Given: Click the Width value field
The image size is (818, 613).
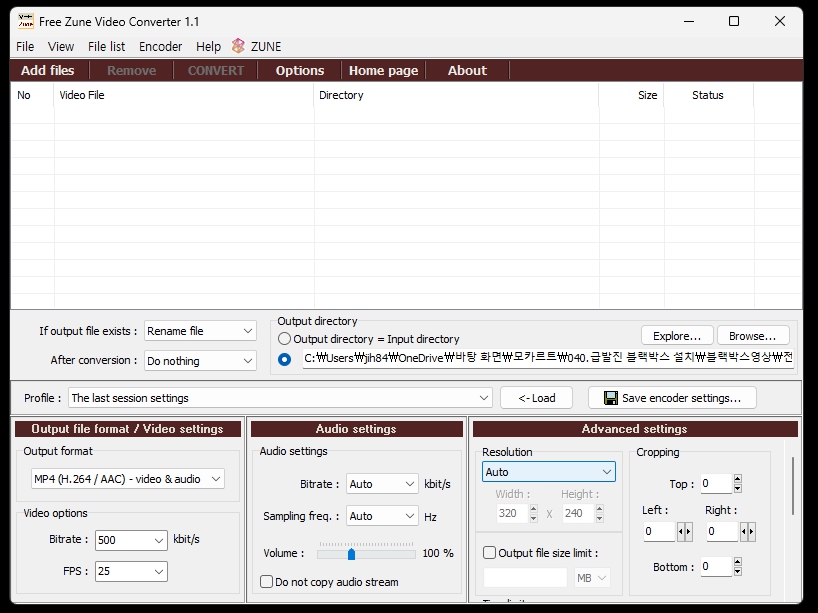Looking at the screenshot, I should 512,513.
